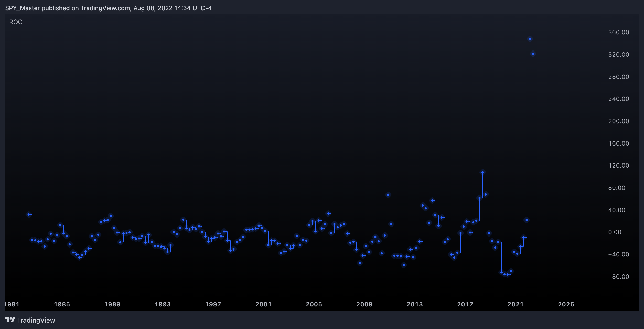The height and width of the screenshot is (329, 644).
Task: Select the 160.00 price axis label
Action: 619,143
